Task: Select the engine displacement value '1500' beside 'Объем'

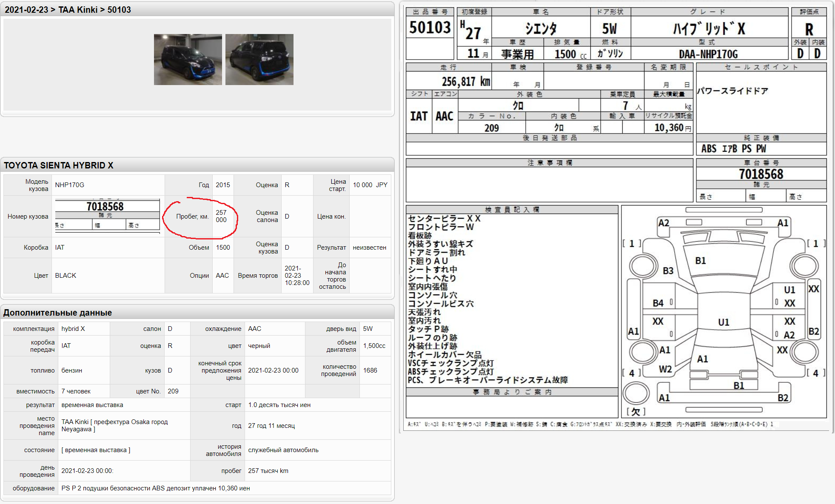Action: click(223, 248)
